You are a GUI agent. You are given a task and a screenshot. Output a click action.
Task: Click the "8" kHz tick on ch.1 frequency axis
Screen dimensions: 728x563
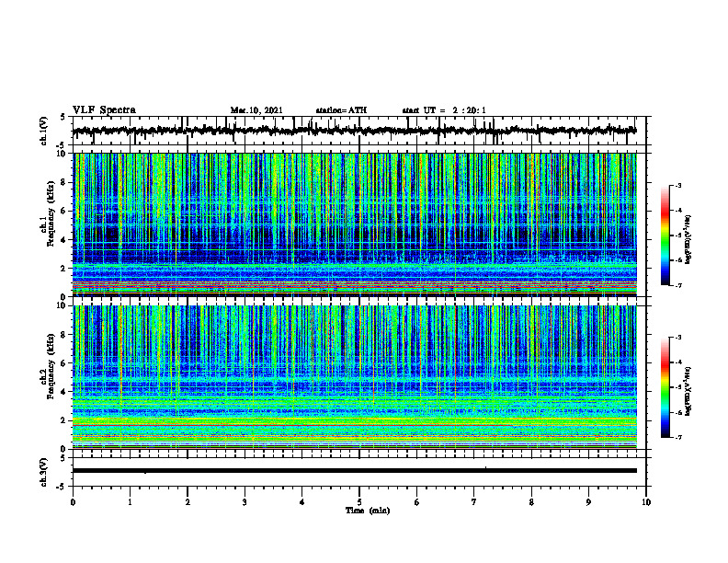point(65,182)
